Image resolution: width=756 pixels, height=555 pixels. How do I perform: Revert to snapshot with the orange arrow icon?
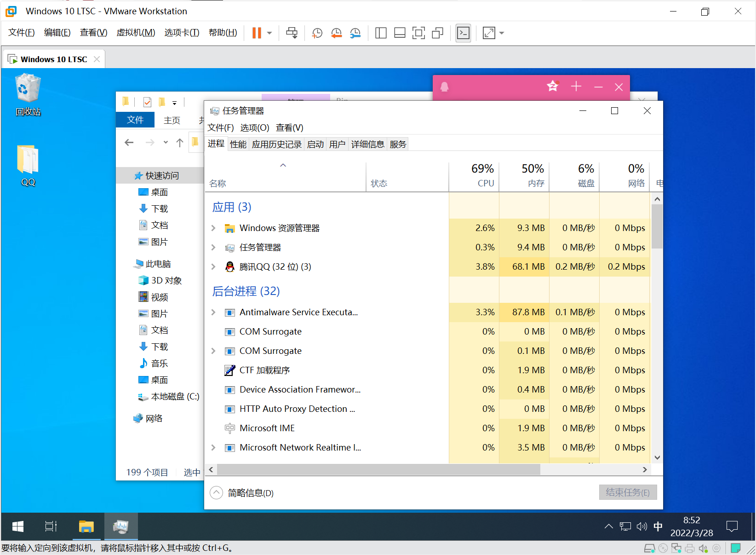click(336, 33)
